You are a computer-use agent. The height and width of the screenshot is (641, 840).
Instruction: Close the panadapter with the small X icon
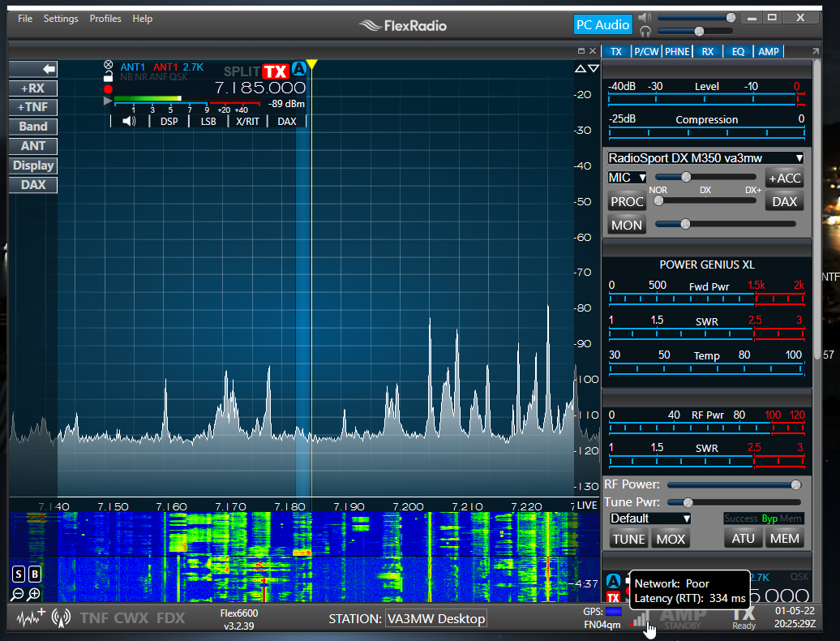(x=593, y=51)
